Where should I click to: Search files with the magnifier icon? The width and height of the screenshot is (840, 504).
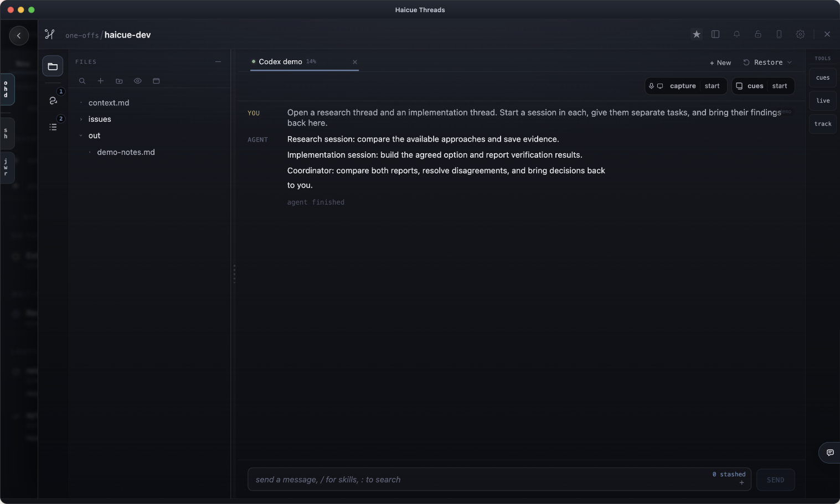click(x=82, y=81)
